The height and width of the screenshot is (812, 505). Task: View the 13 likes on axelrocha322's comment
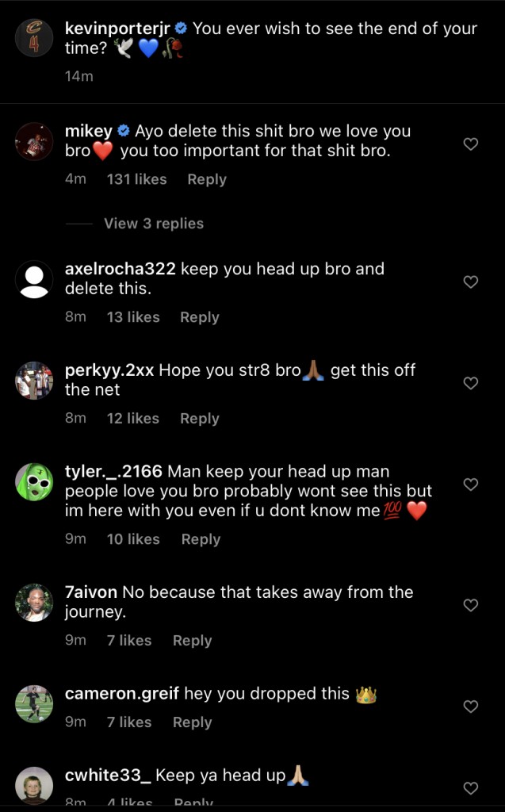click(132, 317)
